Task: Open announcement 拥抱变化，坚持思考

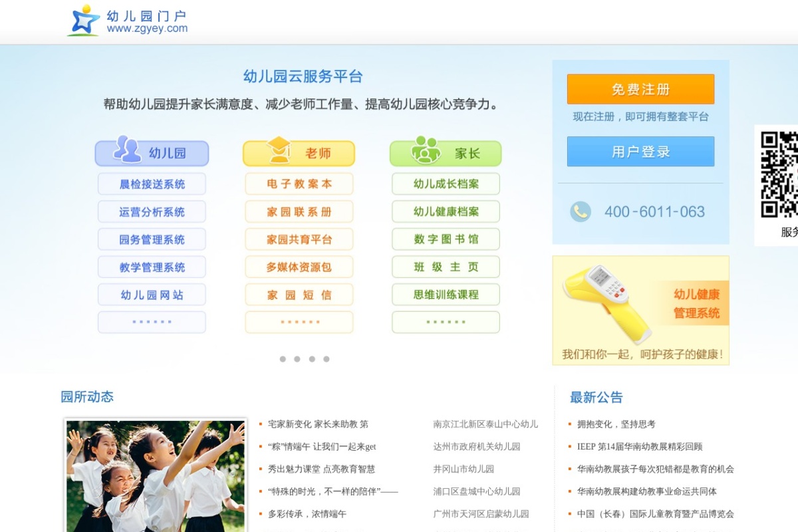Action: pos(616,424)
